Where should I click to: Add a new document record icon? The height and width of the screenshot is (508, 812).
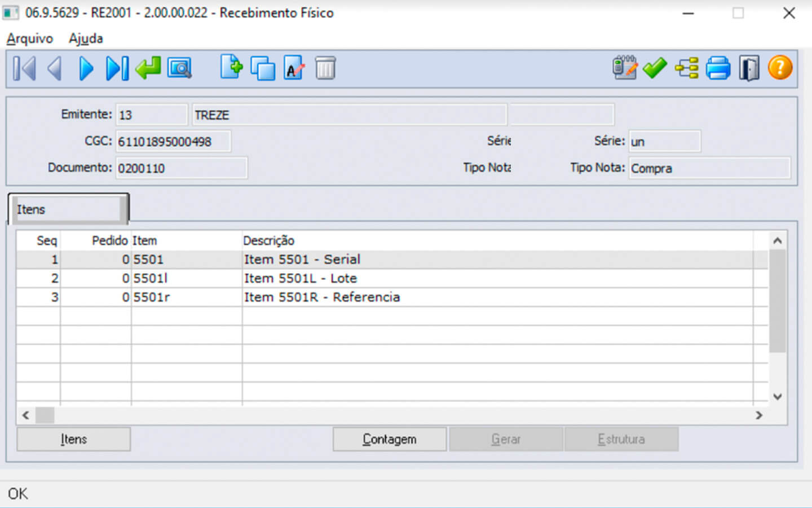(x=231, y=68)
